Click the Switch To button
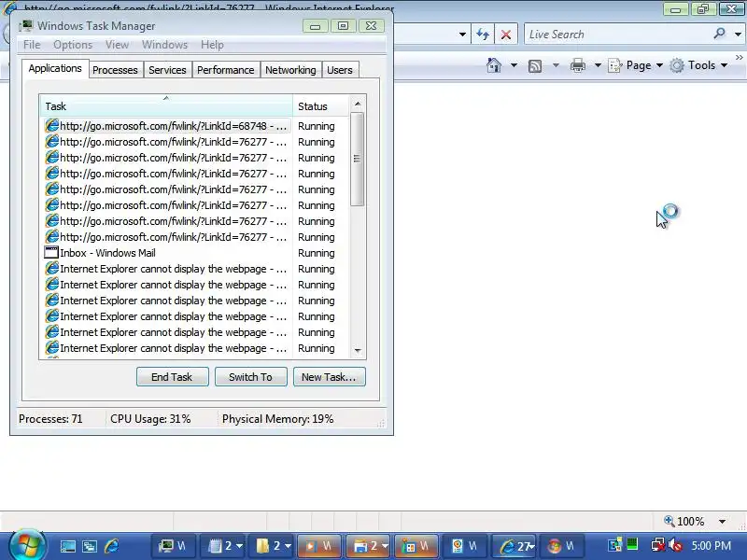Image resolution: width=747 pixels, height=560 pixels. (x=250, y=377)
